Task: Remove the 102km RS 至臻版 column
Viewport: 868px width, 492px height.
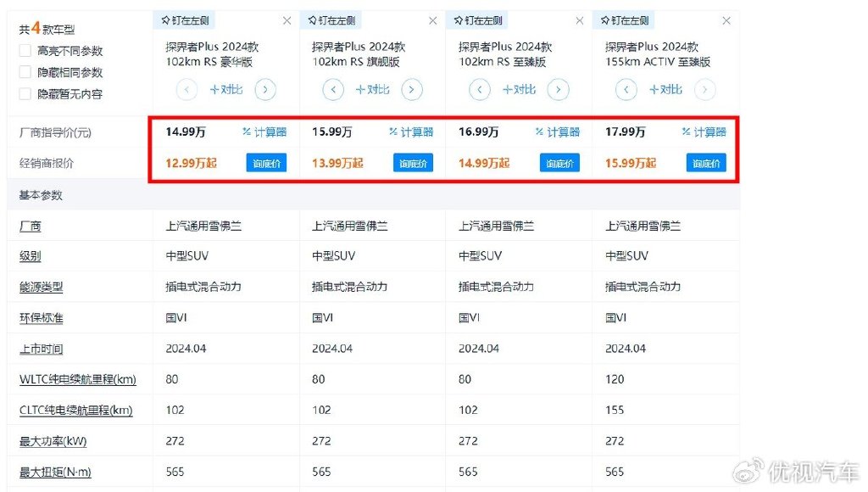Action: 580,21
